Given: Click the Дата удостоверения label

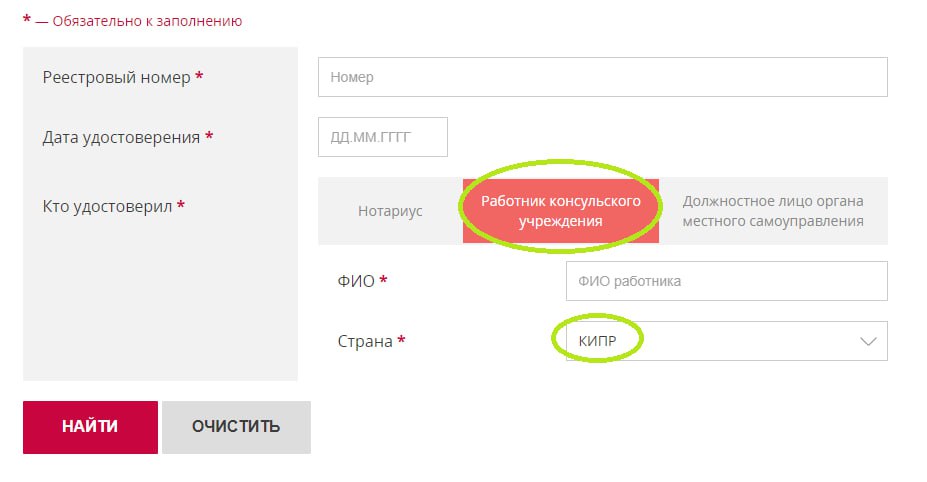Looking at the screenshot, I should (121, 137).
